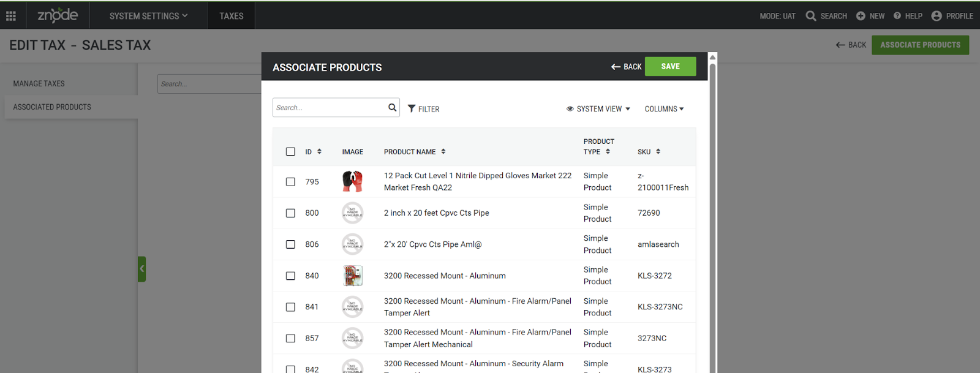Click SKU value KLS-3273NC

[x=660, y=307]
